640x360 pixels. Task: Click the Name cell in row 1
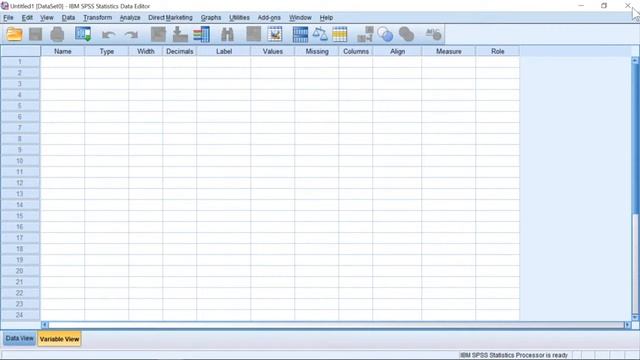click(63, 62)
